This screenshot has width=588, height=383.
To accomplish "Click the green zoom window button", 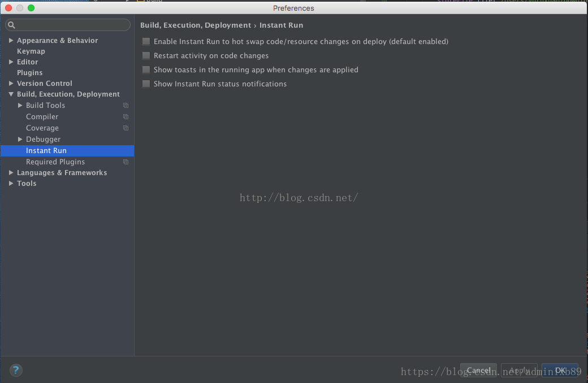I will click(31, 8).
